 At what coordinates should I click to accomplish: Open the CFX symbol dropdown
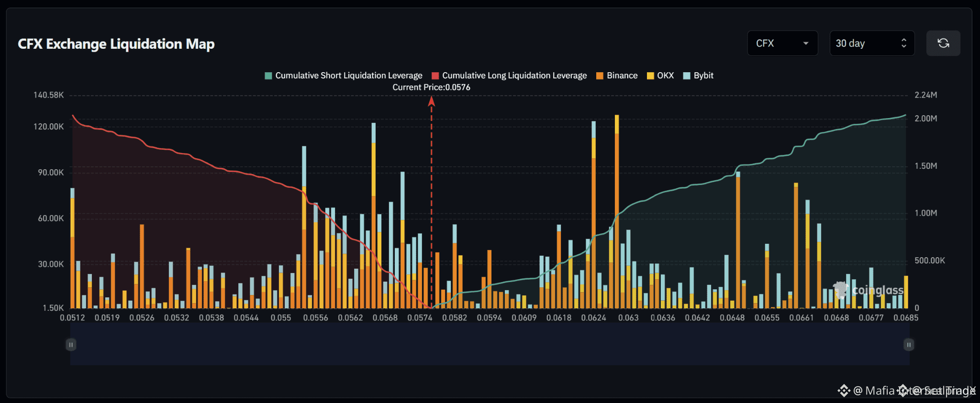coord(782,44)
